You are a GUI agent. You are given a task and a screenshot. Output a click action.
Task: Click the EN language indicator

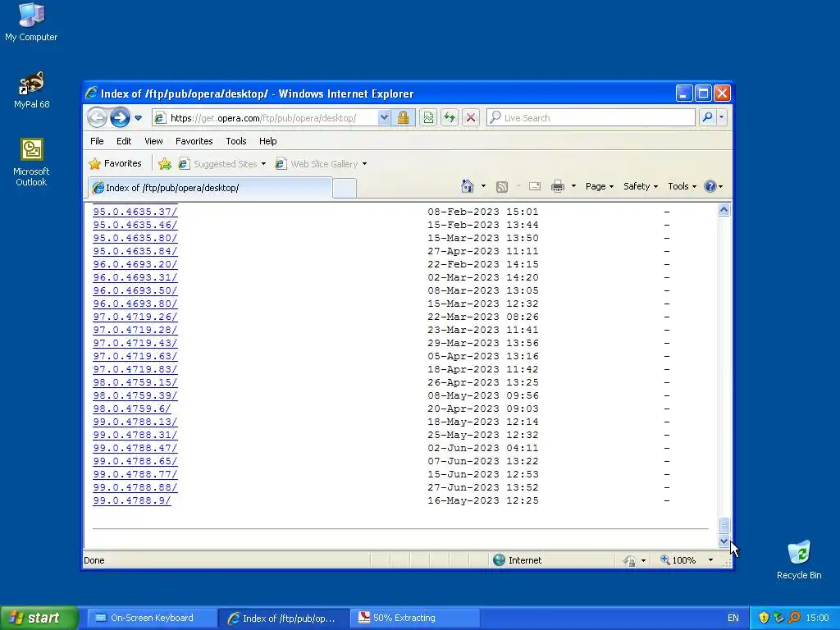(x=733, y=618)
